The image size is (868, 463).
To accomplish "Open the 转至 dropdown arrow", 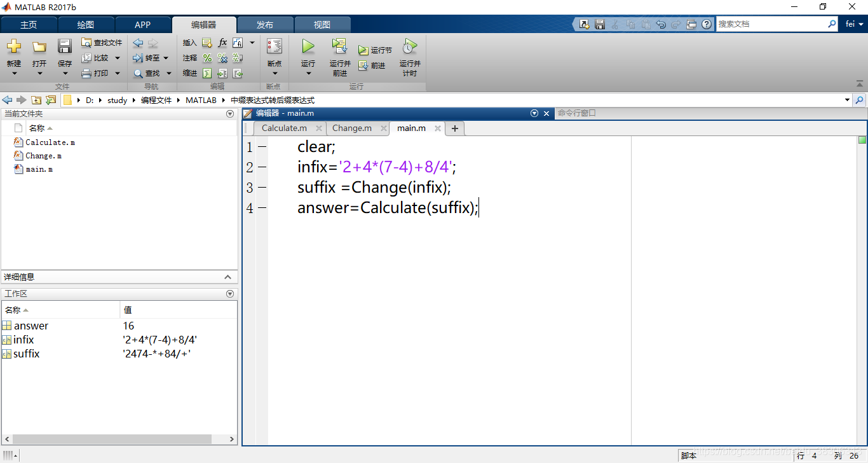I will [166, 58].
